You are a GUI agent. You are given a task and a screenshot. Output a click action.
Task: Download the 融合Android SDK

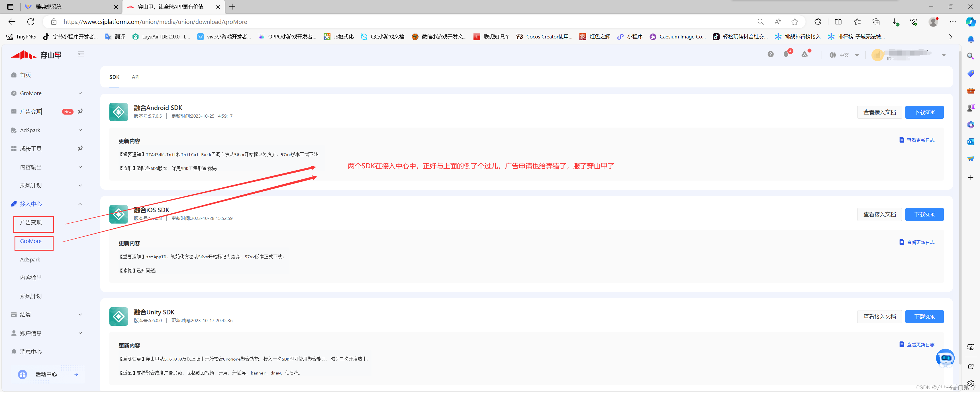pyautogui.click(x=924, y=112)
